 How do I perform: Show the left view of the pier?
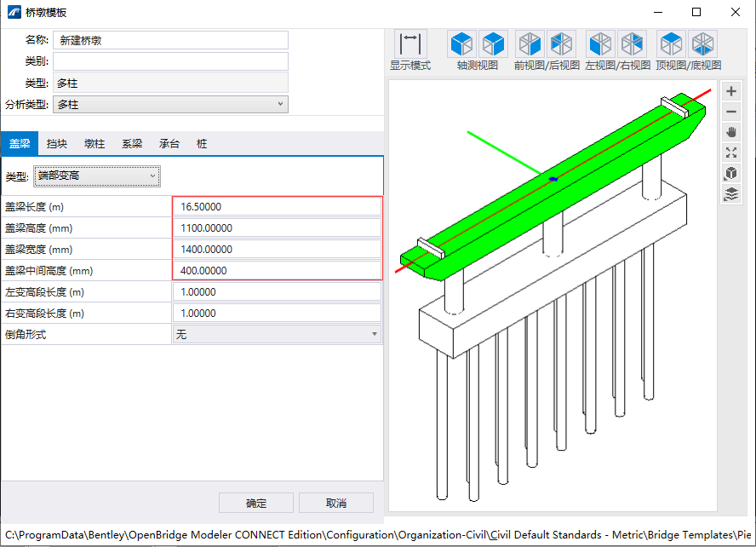click(x=600, y=43)
